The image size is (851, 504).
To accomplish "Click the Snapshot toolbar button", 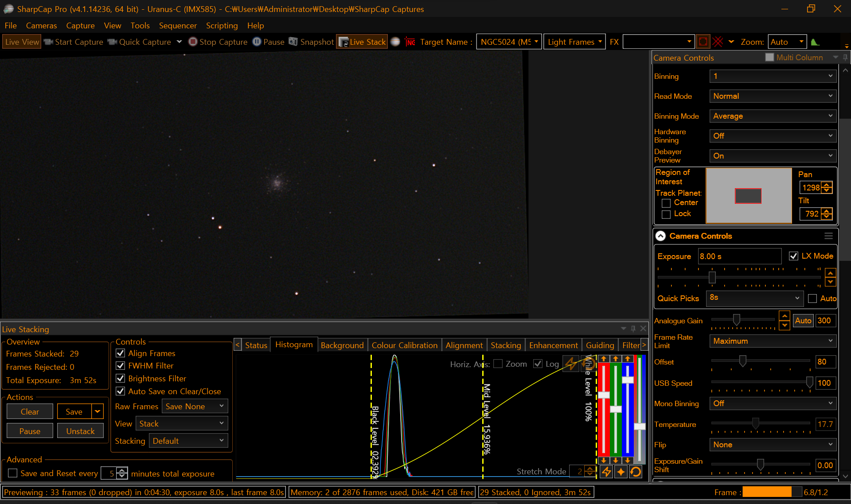I will coord(312,42).
